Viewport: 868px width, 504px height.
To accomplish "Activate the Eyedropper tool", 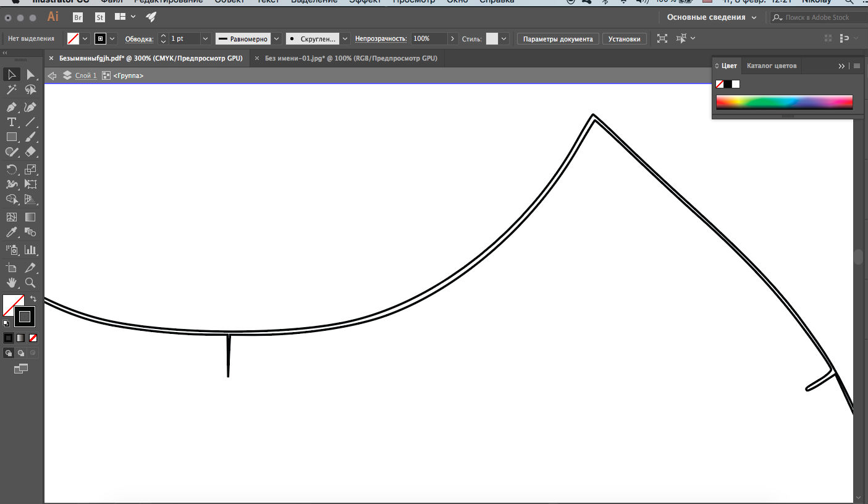I will tap(11, 233).
